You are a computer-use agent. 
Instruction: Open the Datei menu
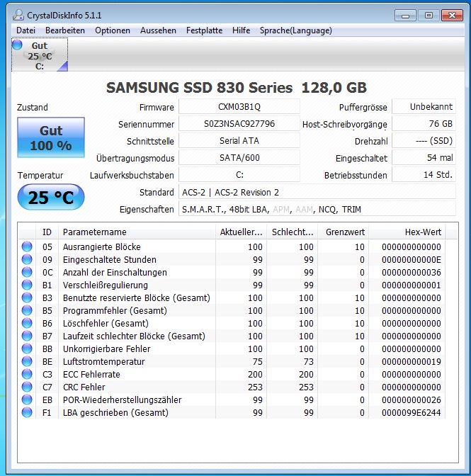[x=25, y=30]
